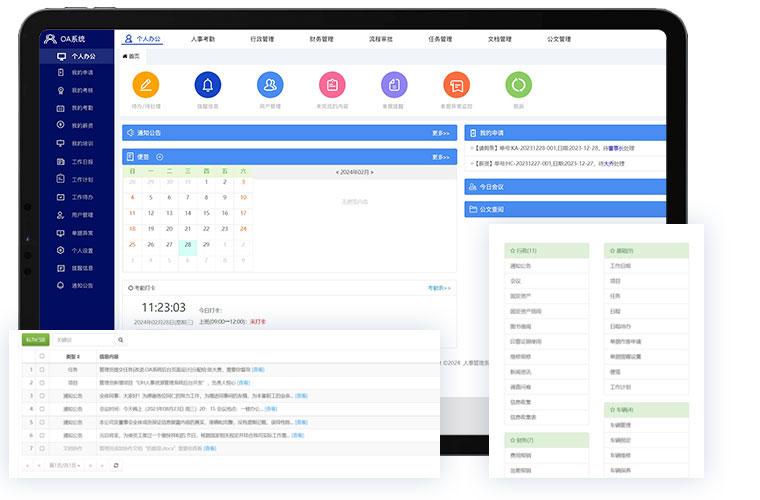Viewport: 760px width, 500px height.
Task: Click the refresh icon in the table pagination
Action: (116, 466)
